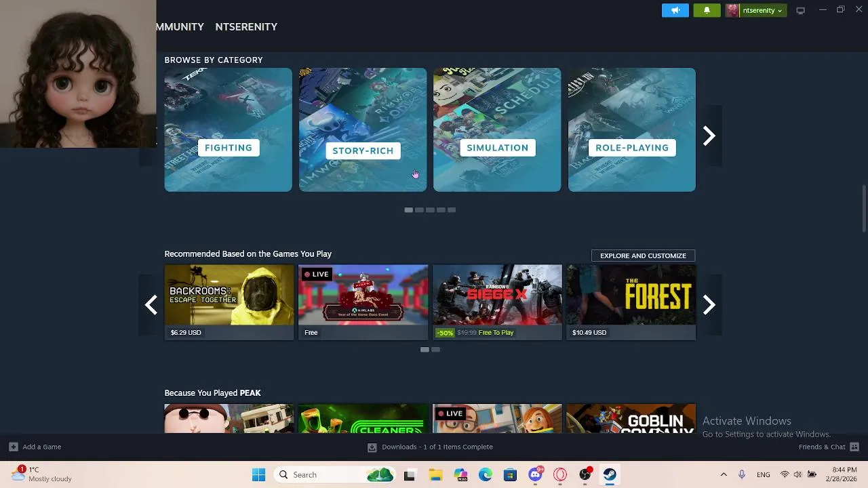Image resolution: width=868 pixels, height=488 pixels.
Task: Open the notifications bell icon
Action: (x=707, y=10)
